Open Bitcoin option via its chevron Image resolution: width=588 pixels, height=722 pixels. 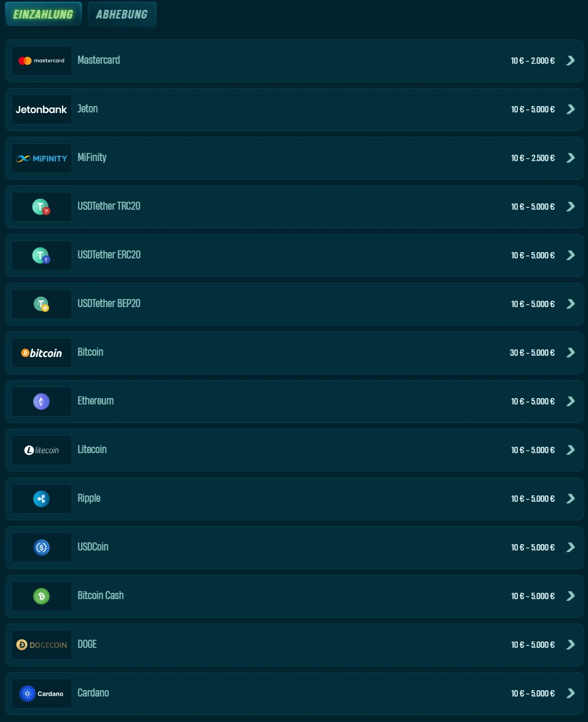pyautogui.click(x=571, y=353)
